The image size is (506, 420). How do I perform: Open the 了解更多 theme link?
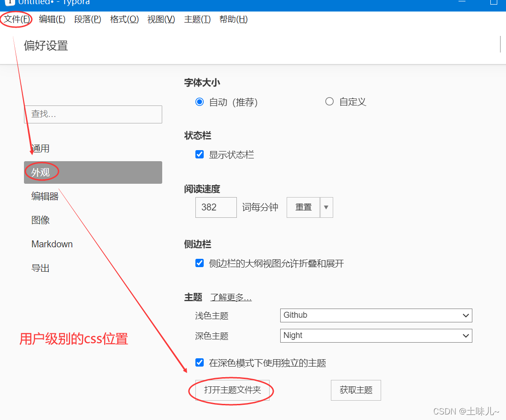tap(231, 297)
